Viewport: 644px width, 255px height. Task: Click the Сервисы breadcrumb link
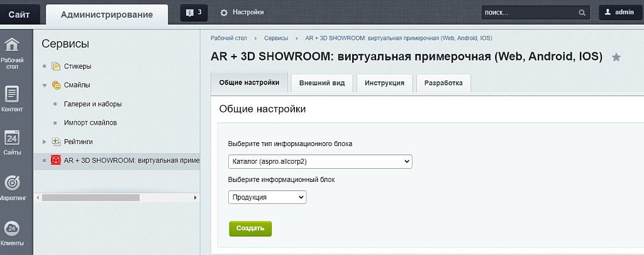[276, 38]
